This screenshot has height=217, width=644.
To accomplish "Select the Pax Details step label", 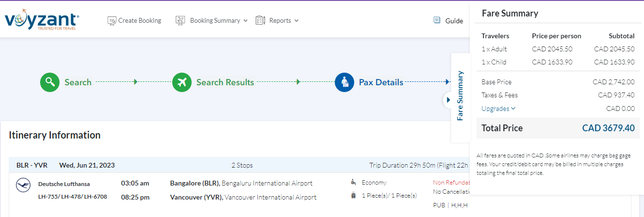I will (x=381, y=82).
